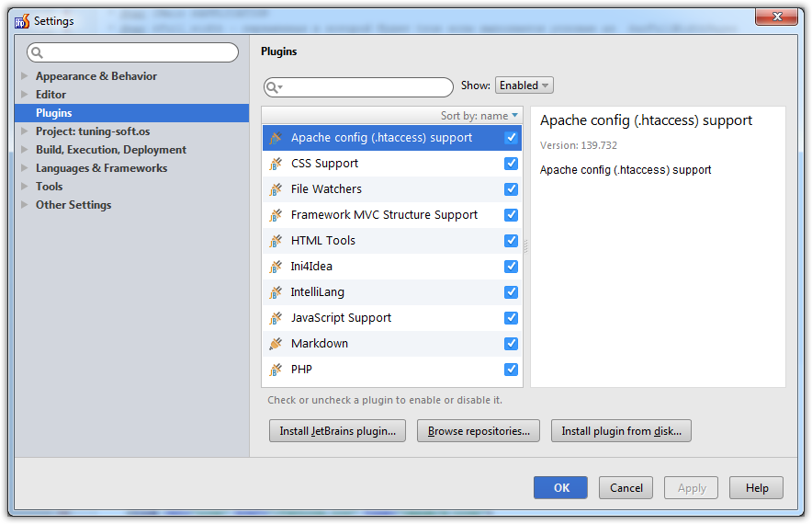Click the plugin search magnifier icon

click(x=274, y=87)
